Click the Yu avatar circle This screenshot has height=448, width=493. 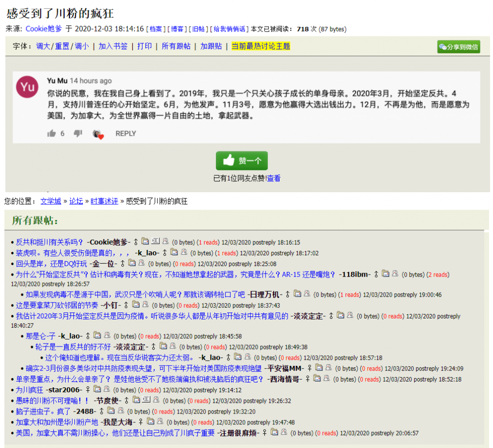(x=27, y=87)
